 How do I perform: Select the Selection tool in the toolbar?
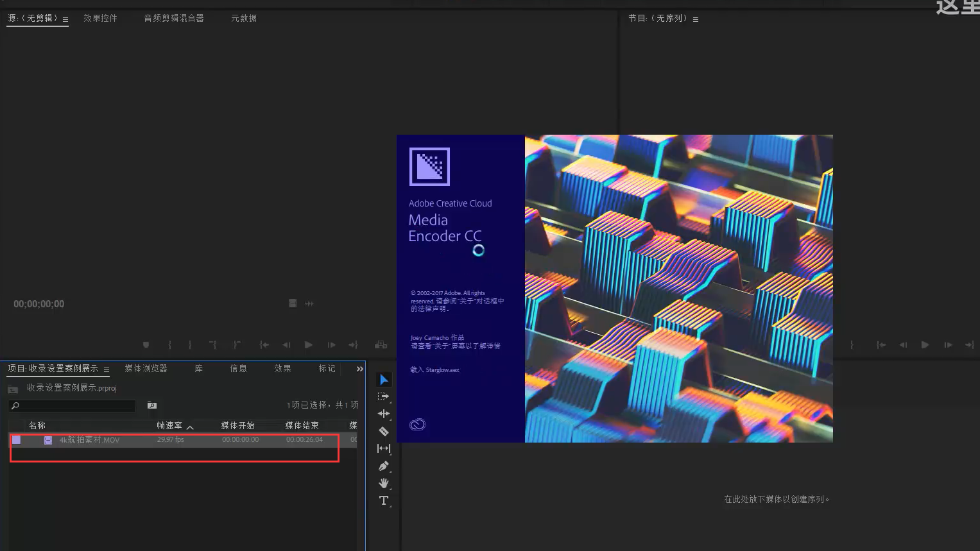click(x=383, y=379)
